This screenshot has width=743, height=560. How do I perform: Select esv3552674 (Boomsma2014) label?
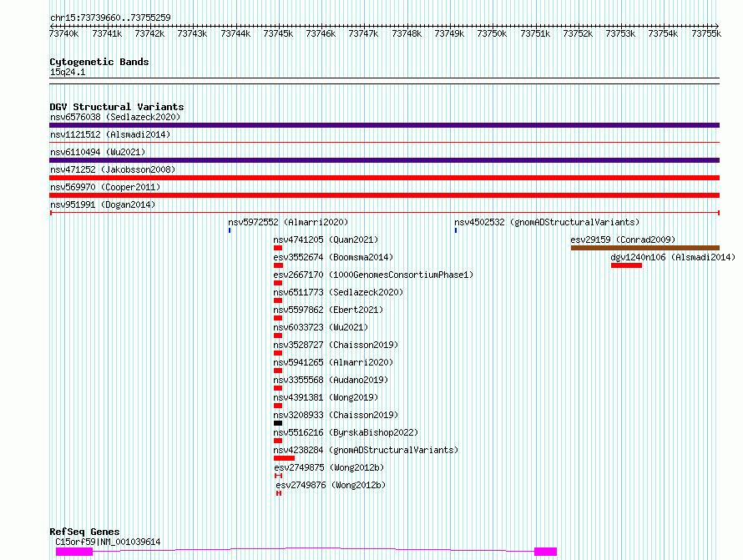[334, 257]
